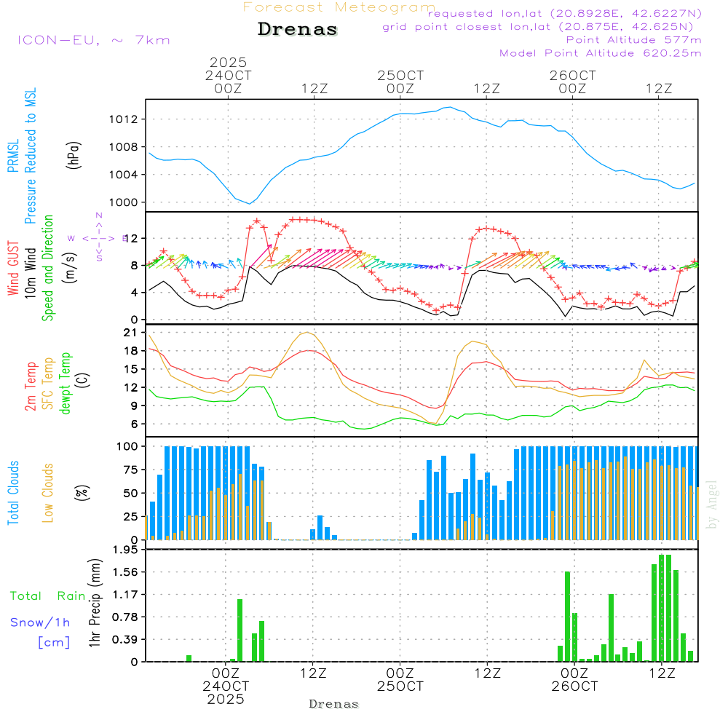This screenshot has height=728, width=728.
Task: Click the orange SFC Temp legend label
Action: (x=48, y=384)
